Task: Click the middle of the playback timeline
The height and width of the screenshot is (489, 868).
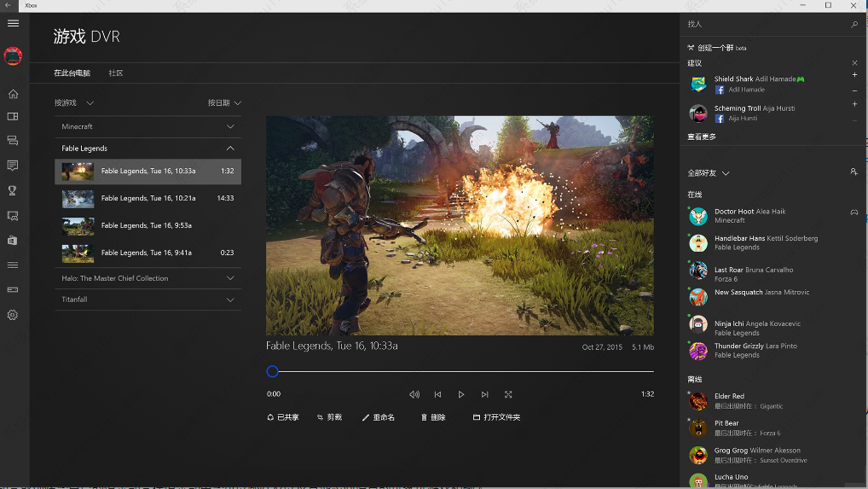Action: click(x=460, y=371)
